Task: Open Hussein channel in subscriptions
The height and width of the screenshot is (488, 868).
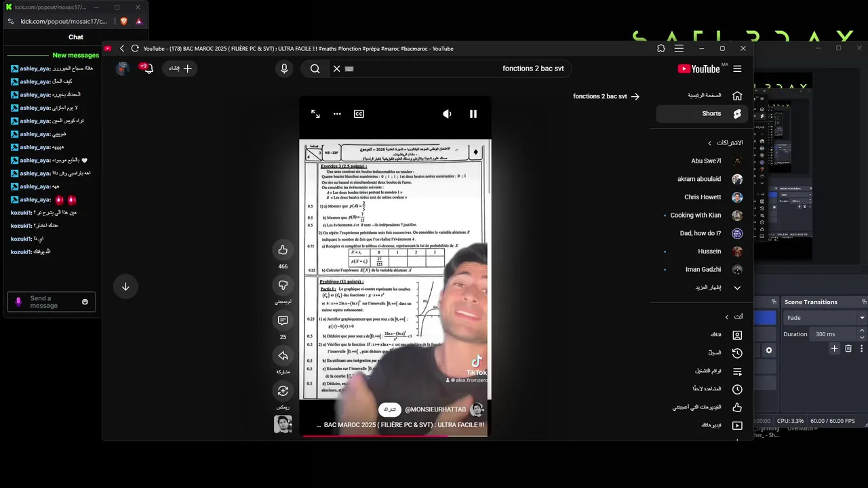Action: (x=703, y=251)
